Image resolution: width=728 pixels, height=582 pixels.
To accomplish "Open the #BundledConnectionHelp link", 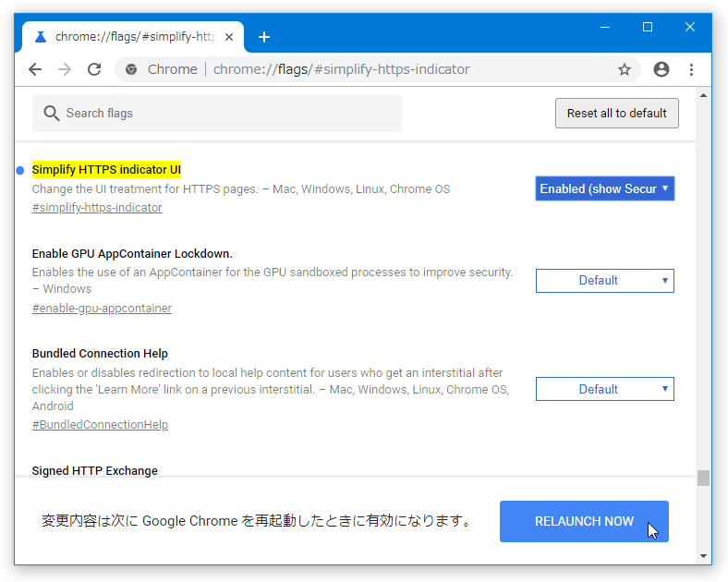I will pos(100,425).
